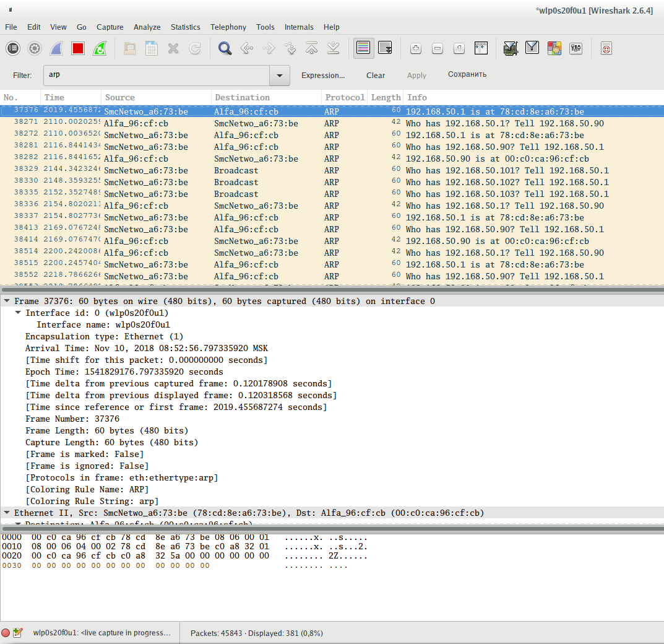The width and height of the screenshot is (664, 644).
Task: Toggle auto-scroll during live capture
Action: click(386, 48)
